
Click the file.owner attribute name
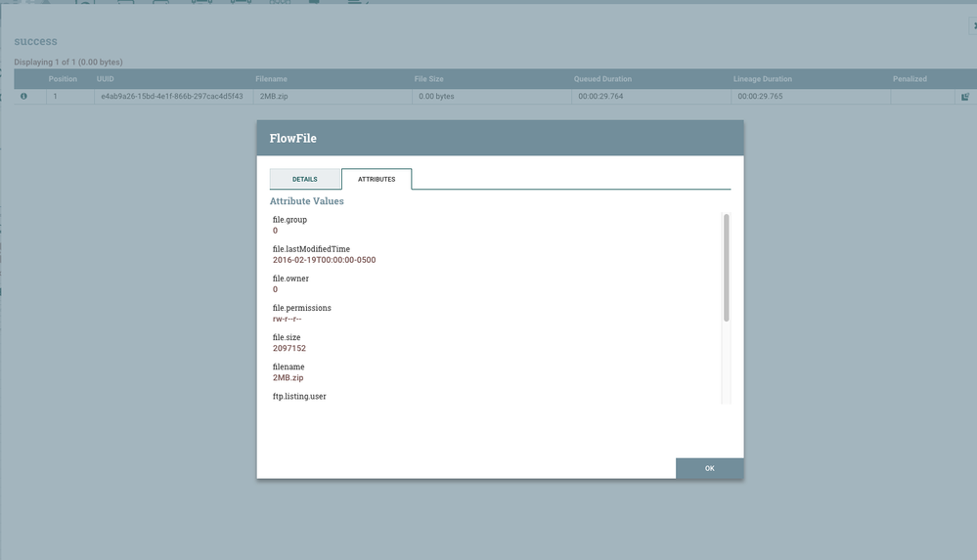(290, 279)
